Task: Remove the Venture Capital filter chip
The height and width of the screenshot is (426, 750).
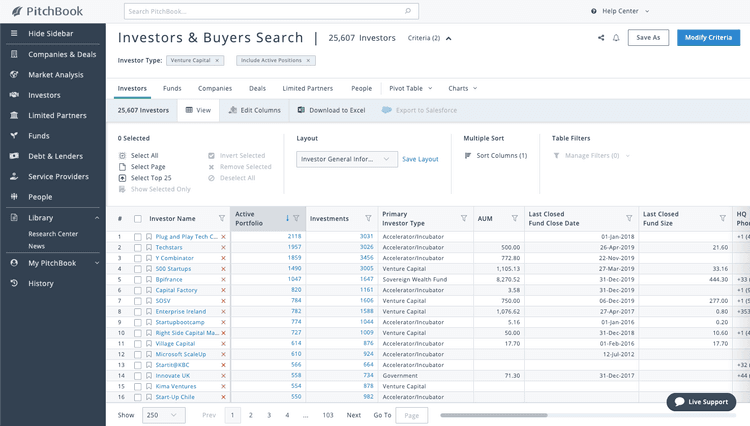Action: pos(218,60)
